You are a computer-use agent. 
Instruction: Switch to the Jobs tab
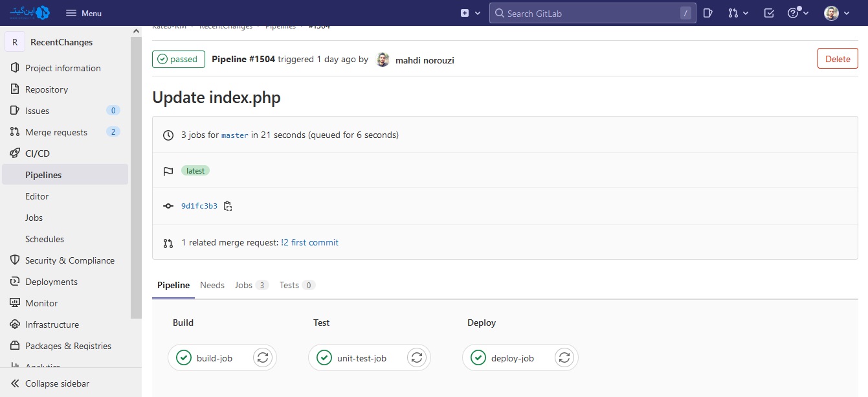tap(250, 285)
